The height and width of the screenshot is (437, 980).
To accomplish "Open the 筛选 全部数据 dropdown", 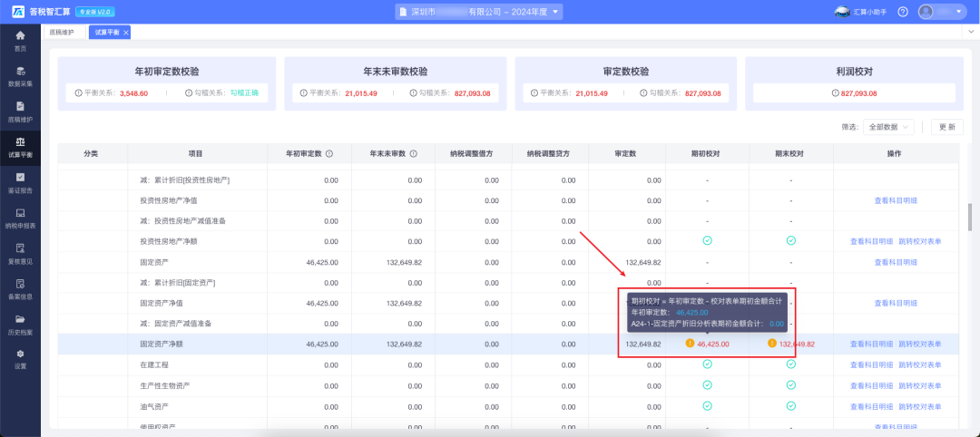I will point(888,127).
